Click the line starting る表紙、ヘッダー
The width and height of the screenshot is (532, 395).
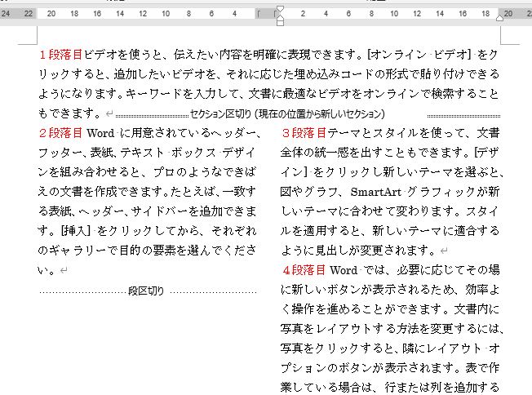[147, 211]
